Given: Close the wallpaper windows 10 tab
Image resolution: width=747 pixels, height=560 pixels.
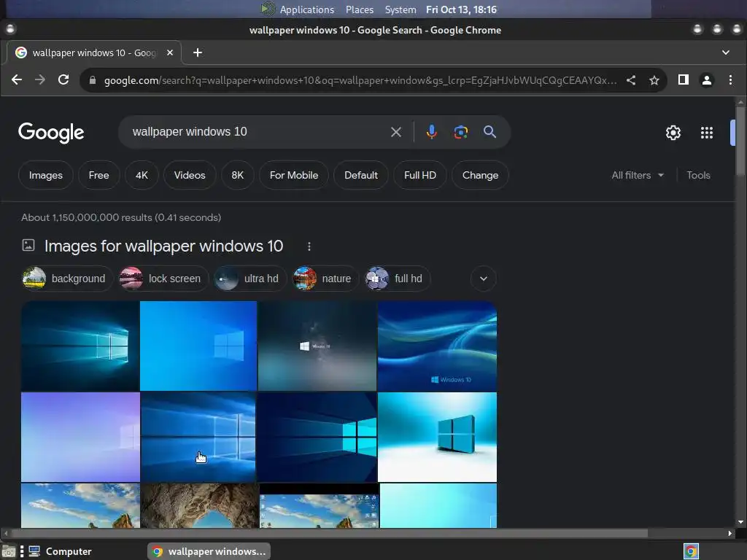Looking at the screenshot, I should pos(169,52).
